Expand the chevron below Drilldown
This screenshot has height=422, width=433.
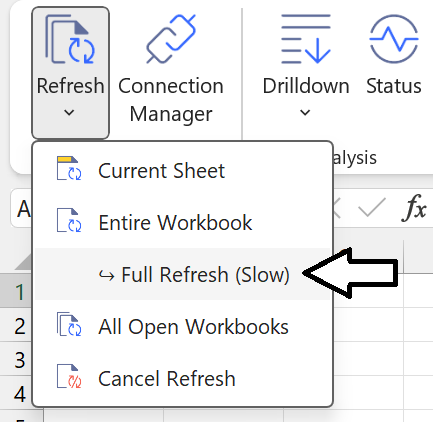pyautogui.click(x=305, y=113)
